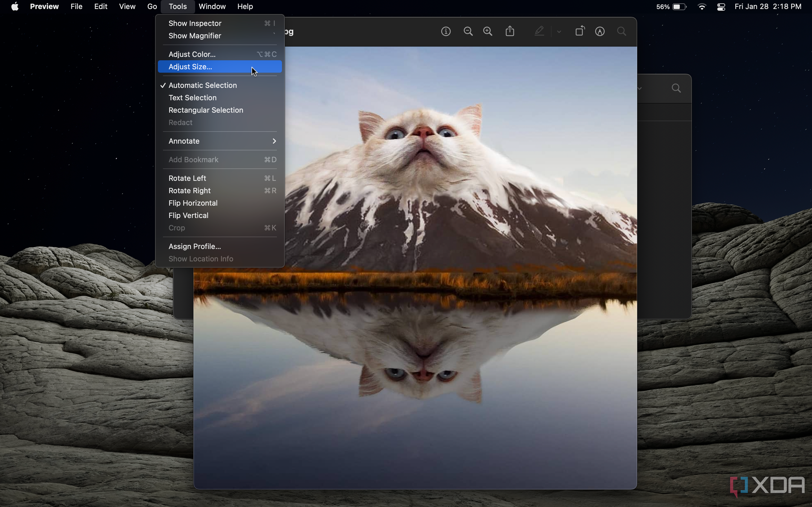Click the Spotlight Search toolbar icon
Screen dimensions: 812x507
click(x=621, y=31)
